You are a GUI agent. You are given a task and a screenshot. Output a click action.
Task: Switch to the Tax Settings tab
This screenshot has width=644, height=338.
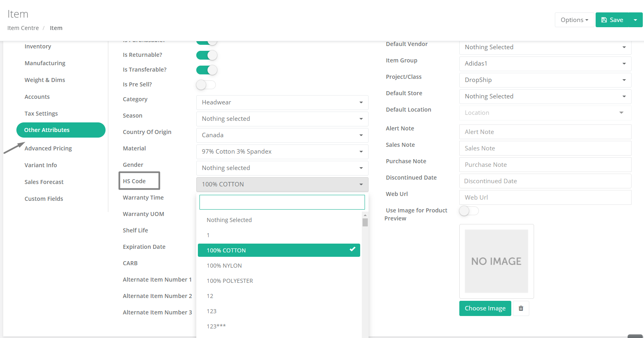pos(41,114)
